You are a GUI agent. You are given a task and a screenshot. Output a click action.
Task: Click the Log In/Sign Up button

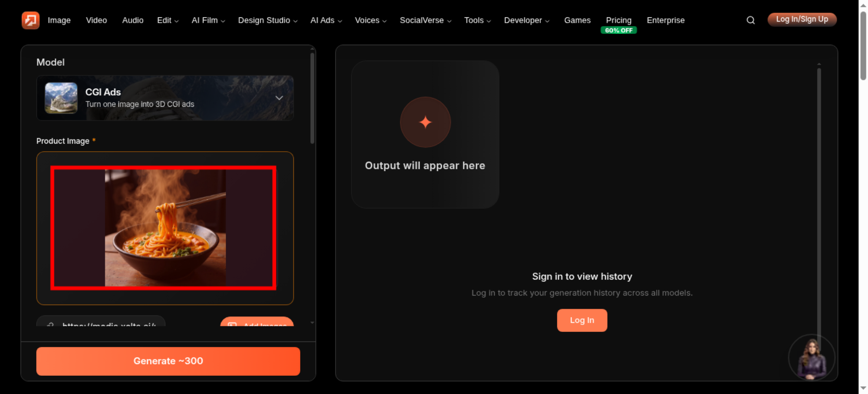click(x=802, y=20)
